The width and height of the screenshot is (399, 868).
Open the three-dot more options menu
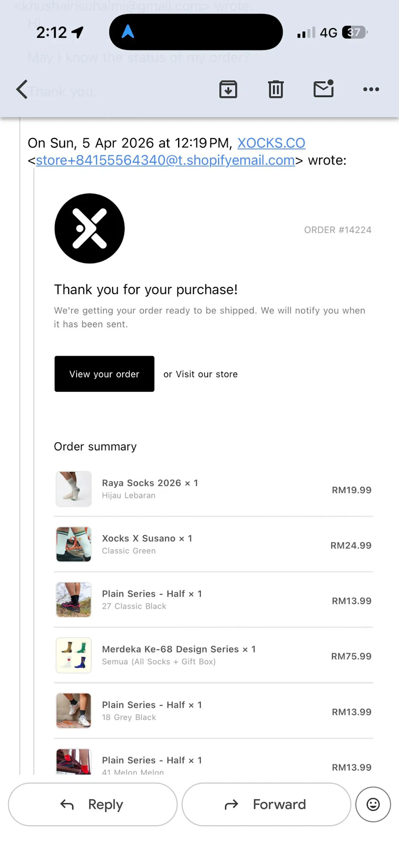tap(371, 89)
